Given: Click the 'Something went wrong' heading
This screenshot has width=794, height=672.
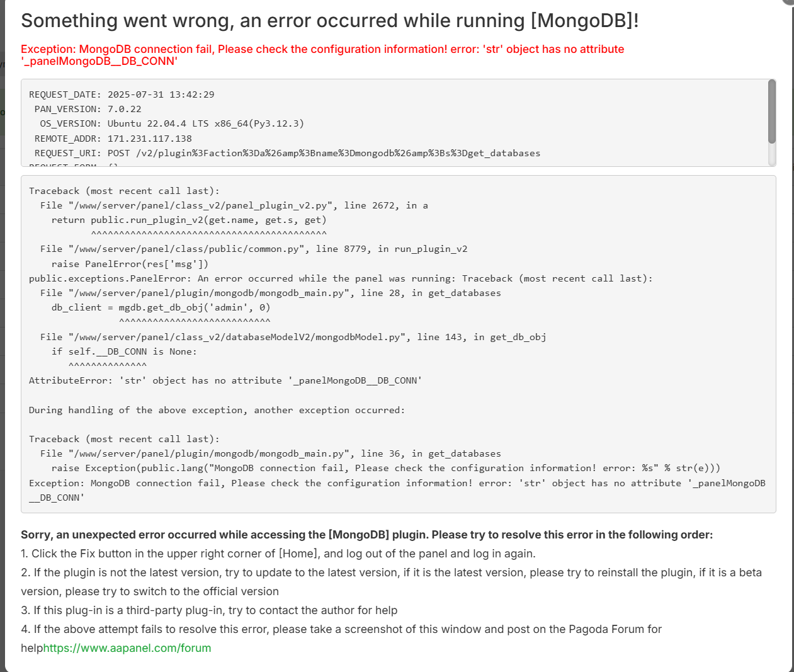Looking at the screenshot, I should pos(329,21).
